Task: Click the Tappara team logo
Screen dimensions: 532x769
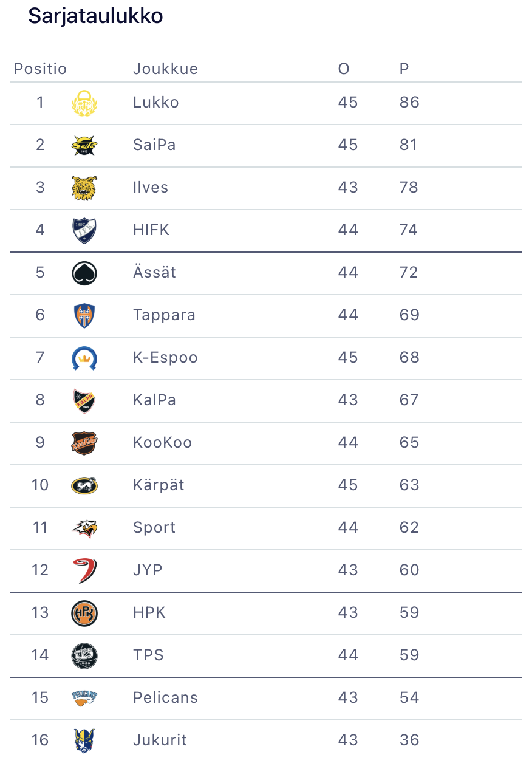Action: (x=84, y=315)
